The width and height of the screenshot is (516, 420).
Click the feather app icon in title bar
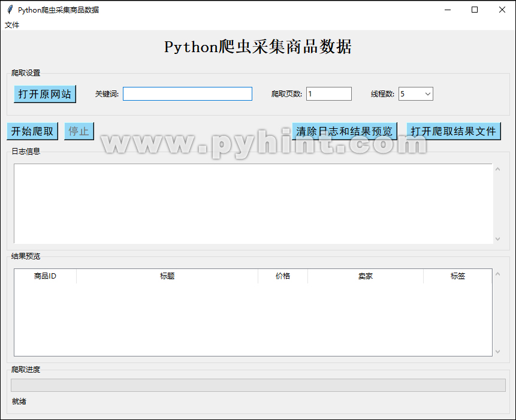coord(10,10)
